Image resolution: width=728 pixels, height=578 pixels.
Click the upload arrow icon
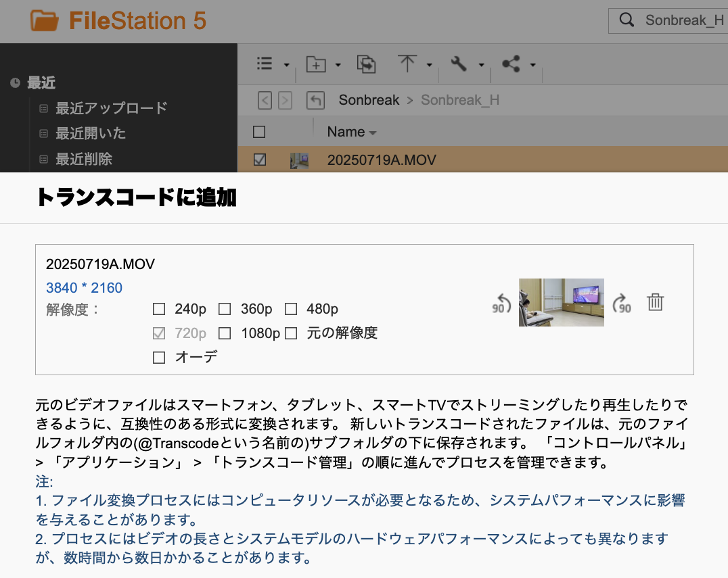point(407,64)
